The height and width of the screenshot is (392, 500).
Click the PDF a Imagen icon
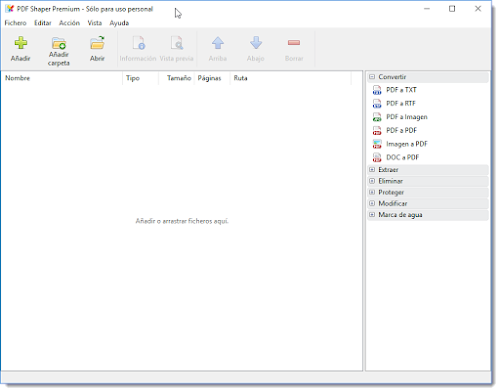pyautogui.click(x=377, y=117)
